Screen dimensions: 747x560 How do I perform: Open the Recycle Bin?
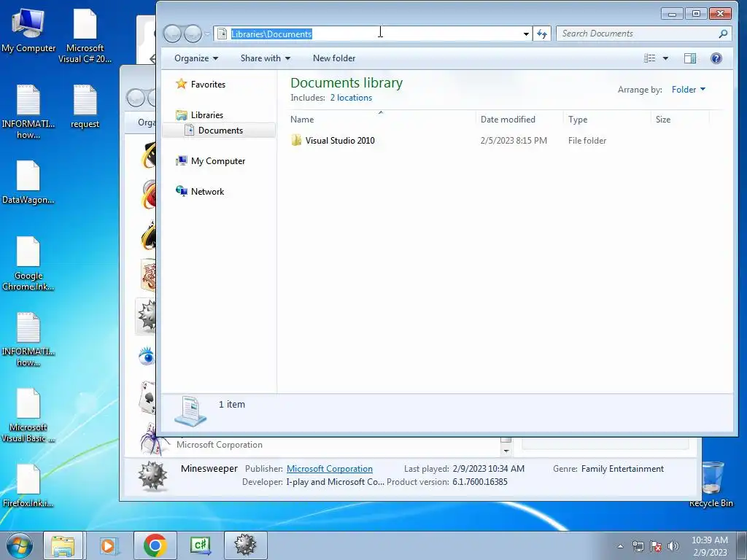click(711, 484)
